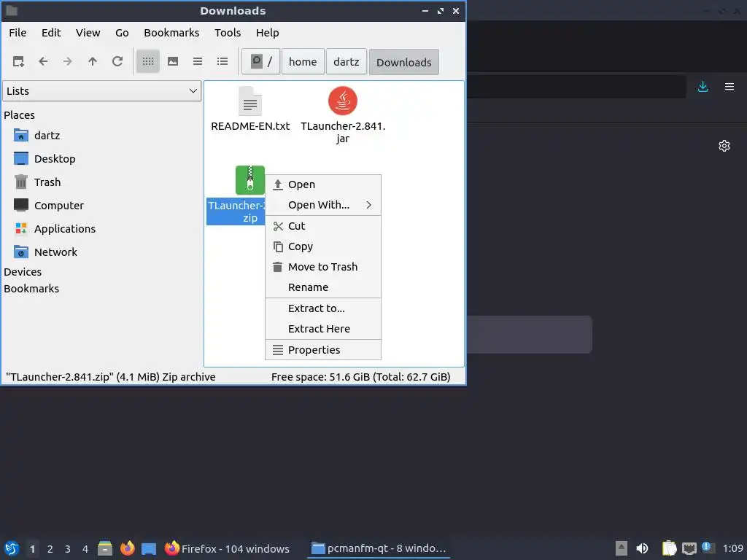This screenshot has height=560, width=747.
Task: Launch file manager from taskbar quicklaunch
Action: 105,548
